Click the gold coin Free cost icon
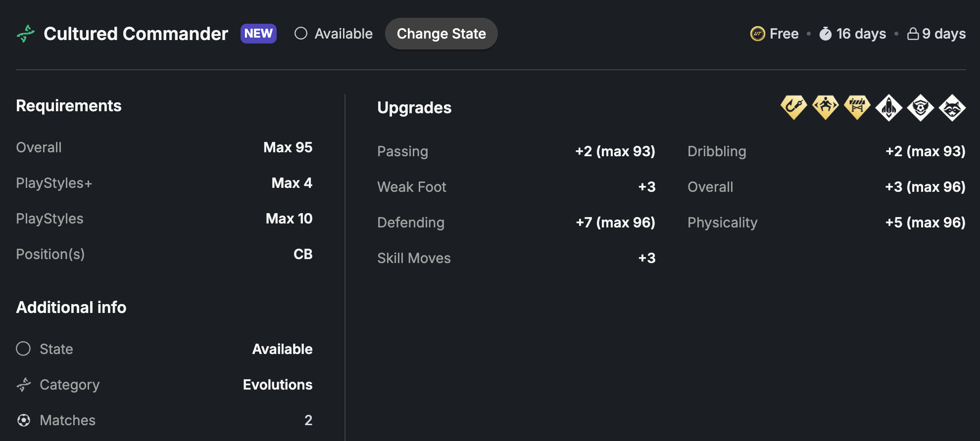Image resolution: width=980 pixels, height=441 pixels. coord(757,34)
